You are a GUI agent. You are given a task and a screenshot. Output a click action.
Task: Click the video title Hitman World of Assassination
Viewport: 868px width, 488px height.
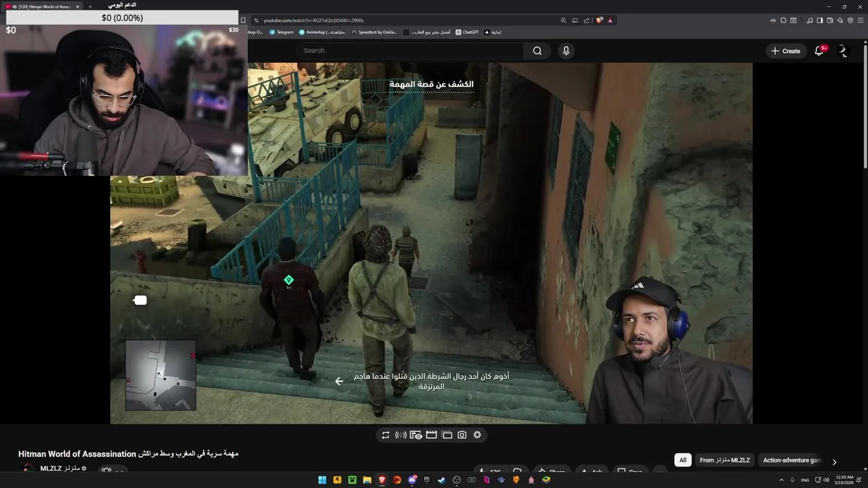coord(128,453)
